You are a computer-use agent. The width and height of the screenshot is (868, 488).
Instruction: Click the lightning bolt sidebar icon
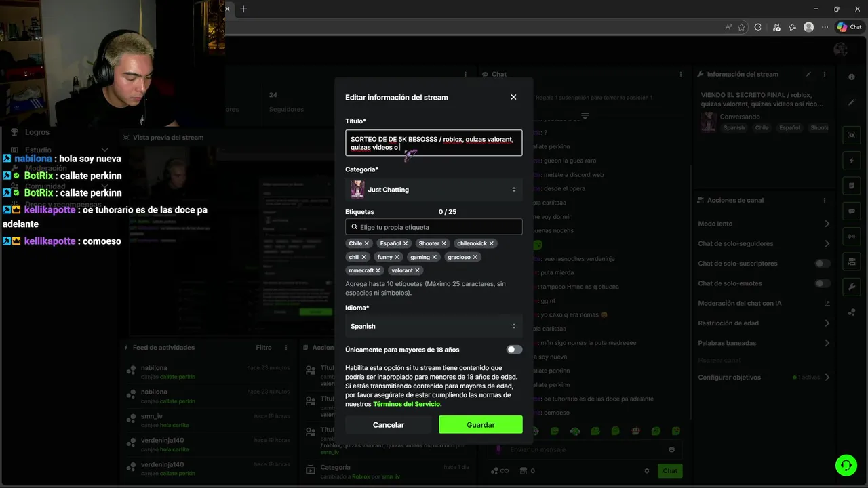852,161
